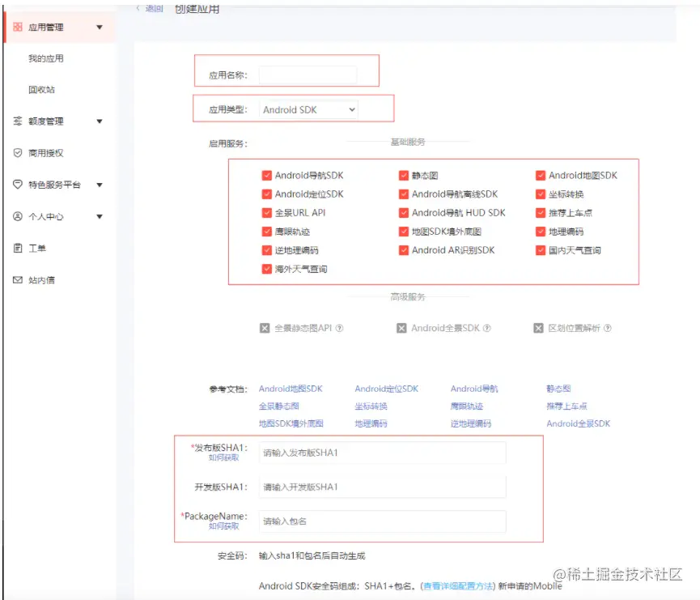Click 如何获取 under 发布版SHA1

(223, 457)
